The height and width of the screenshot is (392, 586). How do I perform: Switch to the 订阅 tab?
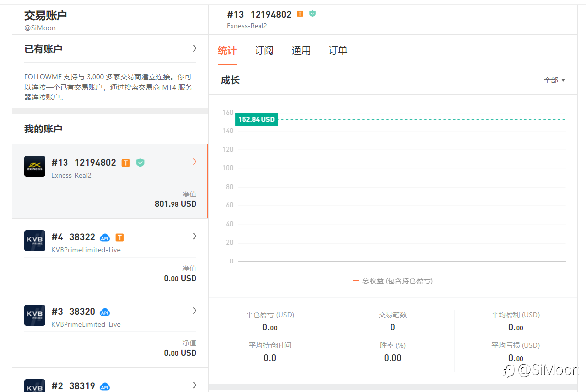[264, 51]
